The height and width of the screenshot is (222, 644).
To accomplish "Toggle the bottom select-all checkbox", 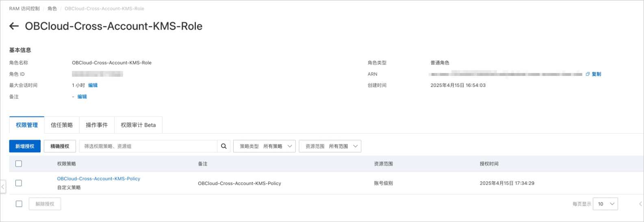I will tap(19, 204).
